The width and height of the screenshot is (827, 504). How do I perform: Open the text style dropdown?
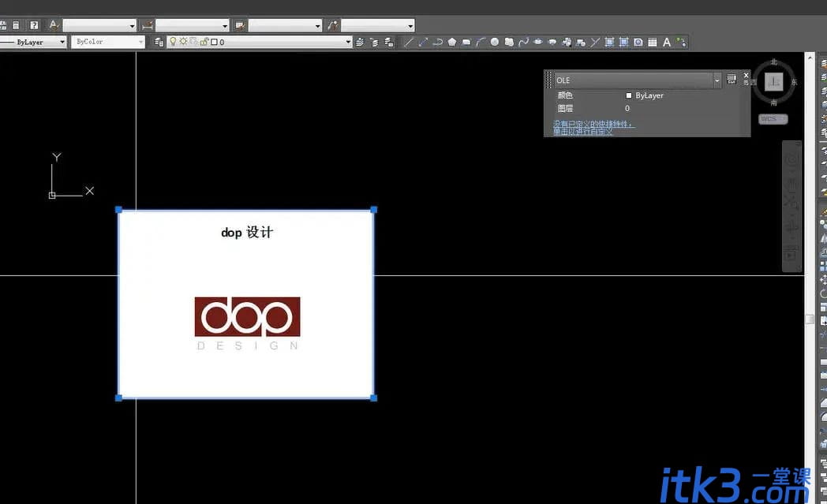(x=132, y=25)
